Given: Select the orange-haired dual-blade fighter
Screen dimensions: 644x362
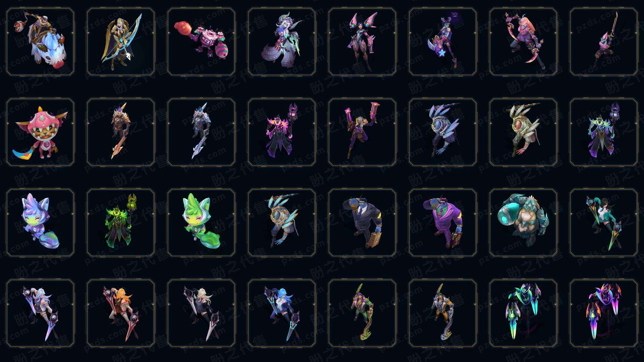Looking at the screenshot, I should pyautogui.click(x=121, y=313).
